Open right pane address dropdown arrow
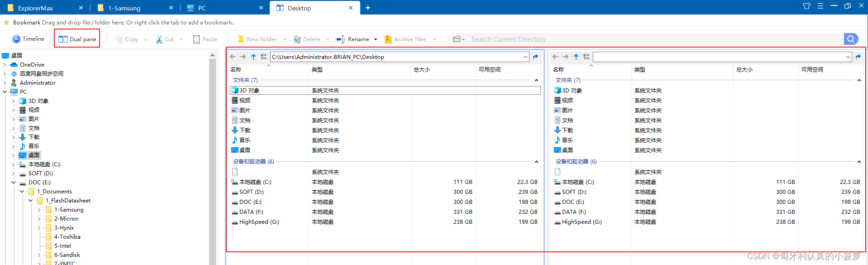Image resolution: width=868 pixels, height=265 pixels. [848, 57]
